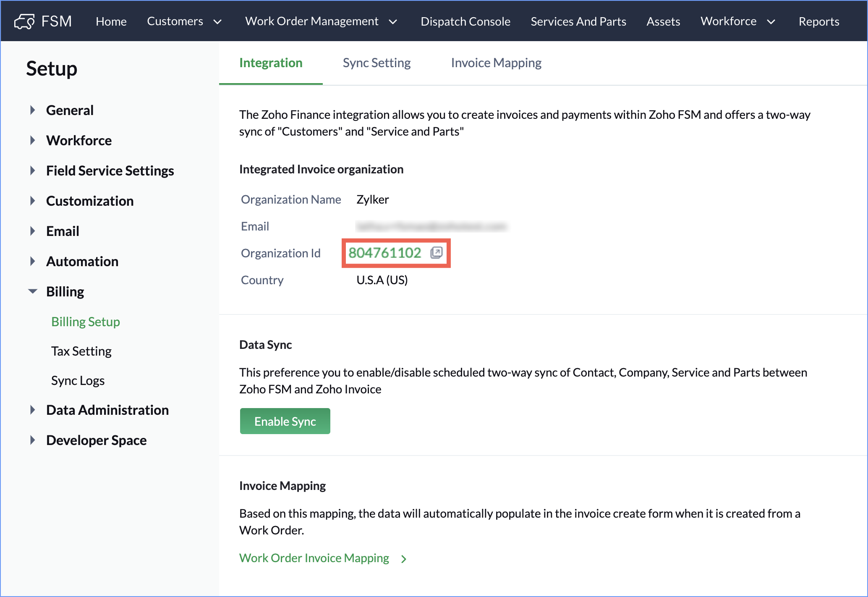Click arrow next to Work Order Invoice Mapping
This screenshot has width=868, height=597.
pos(404,559)
